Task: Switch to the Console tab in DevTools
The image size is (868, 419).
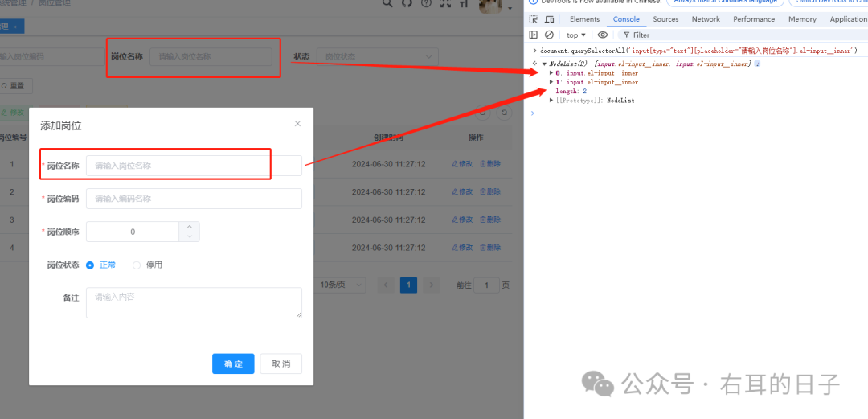Action: 626,19
